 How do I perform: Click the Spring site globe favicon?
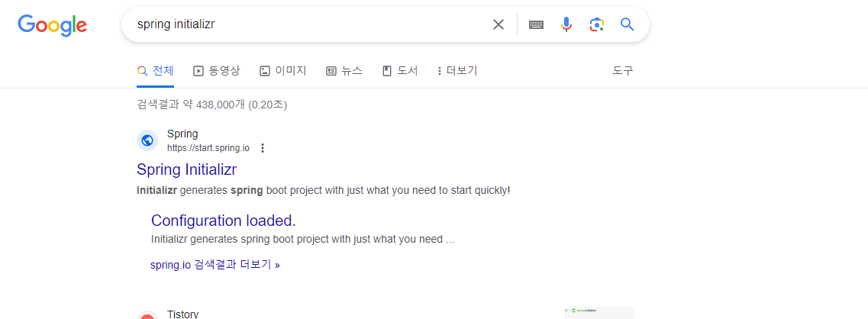(147, 140)
